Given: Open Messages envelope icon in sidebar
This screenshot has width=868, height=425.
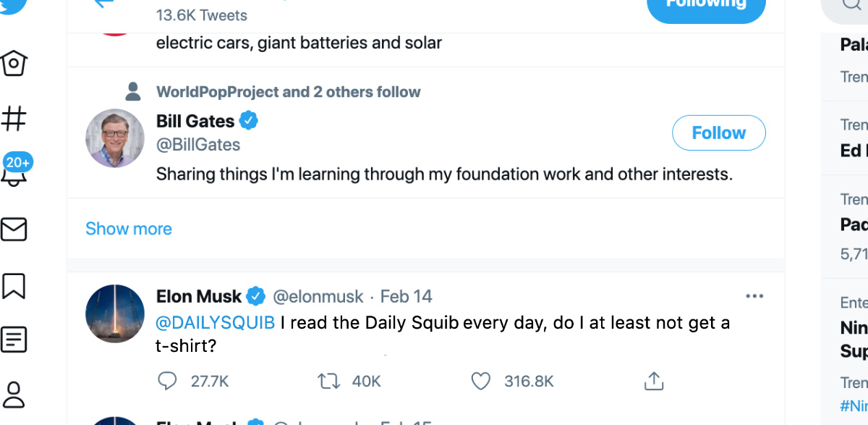Looking at the screenshot, I should 14,229.
